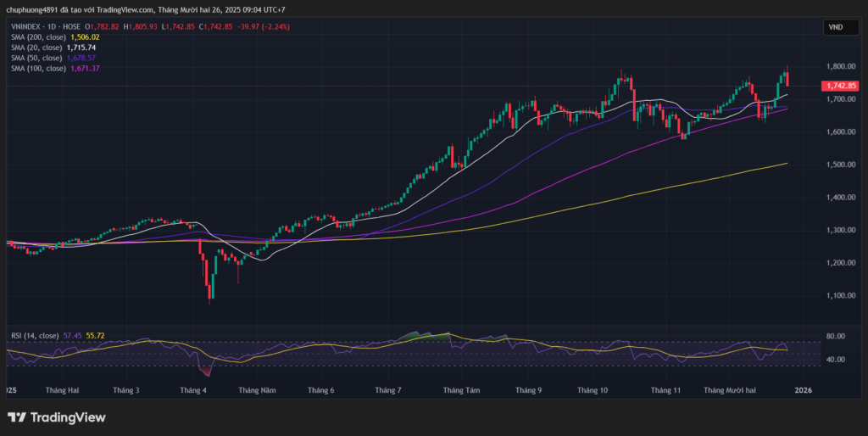Click the red 1,742.85 current price tag
The height and width of the screenshot is (436, 868).
[x=840, y=86]
